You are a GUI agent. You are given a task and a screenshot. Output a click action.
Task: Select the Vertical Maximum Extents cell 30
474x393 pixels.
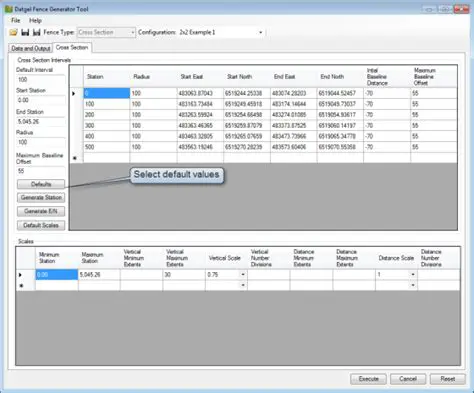pyautogui.click(x=184, y=275)
